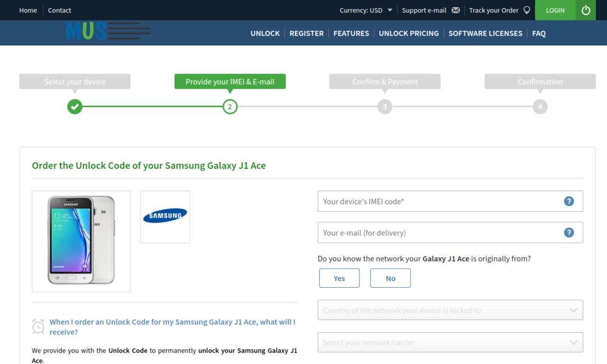Click the 'Confirm & Payment' step label
Image resolution: width=607 pixels, height=364 pixels.
385,82
